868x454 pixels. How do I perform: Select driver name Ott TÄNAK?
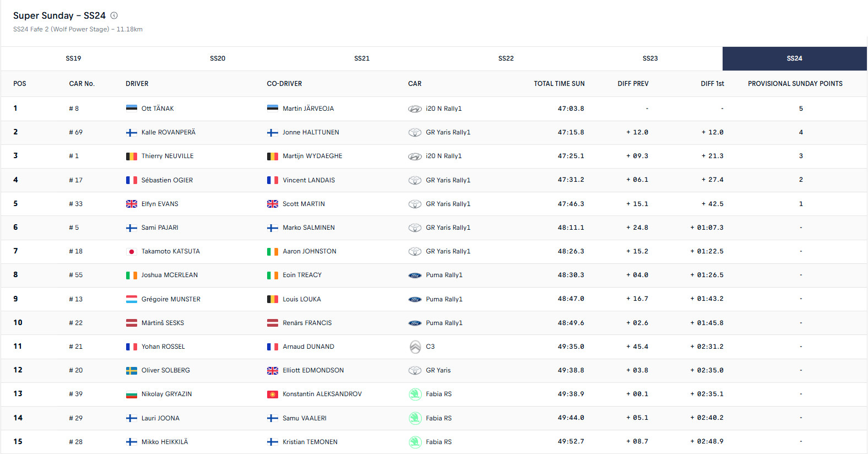[x=158, y=109]
